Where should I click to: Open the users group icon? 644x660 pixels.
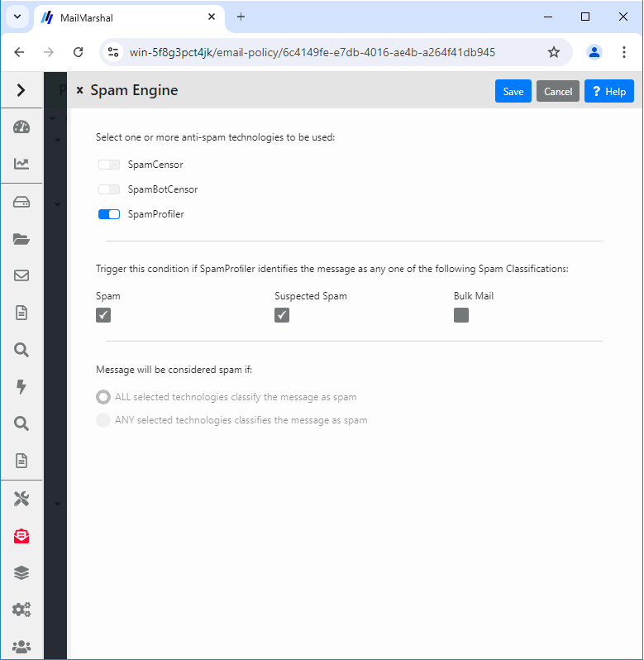(21, 647)
